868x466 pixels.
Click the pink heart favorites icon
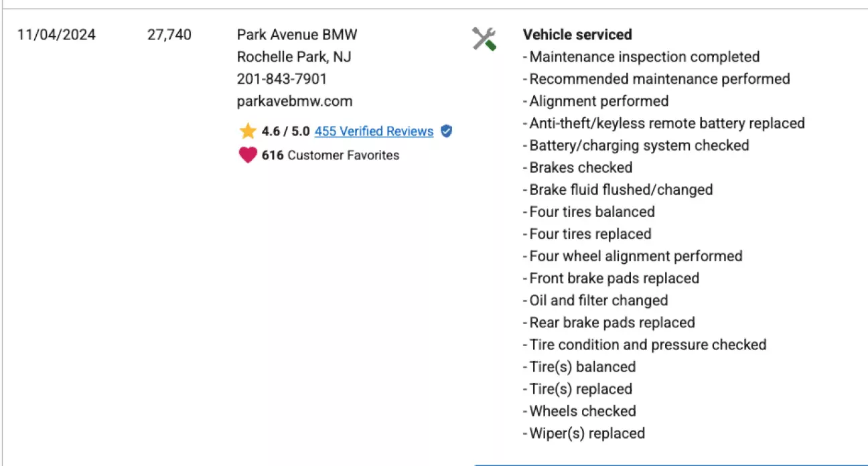click(248, 155)
